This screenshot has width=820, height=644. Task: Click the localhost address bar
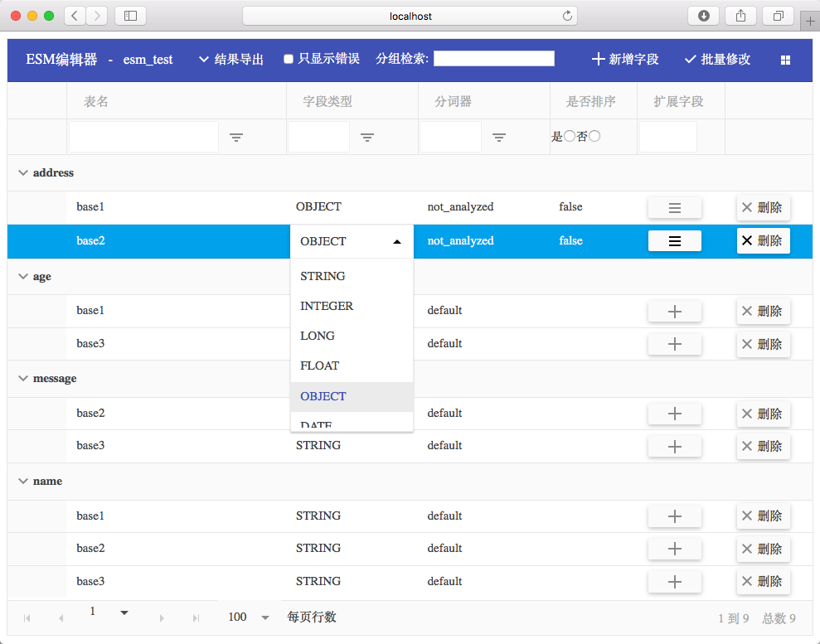click(410, 16)
